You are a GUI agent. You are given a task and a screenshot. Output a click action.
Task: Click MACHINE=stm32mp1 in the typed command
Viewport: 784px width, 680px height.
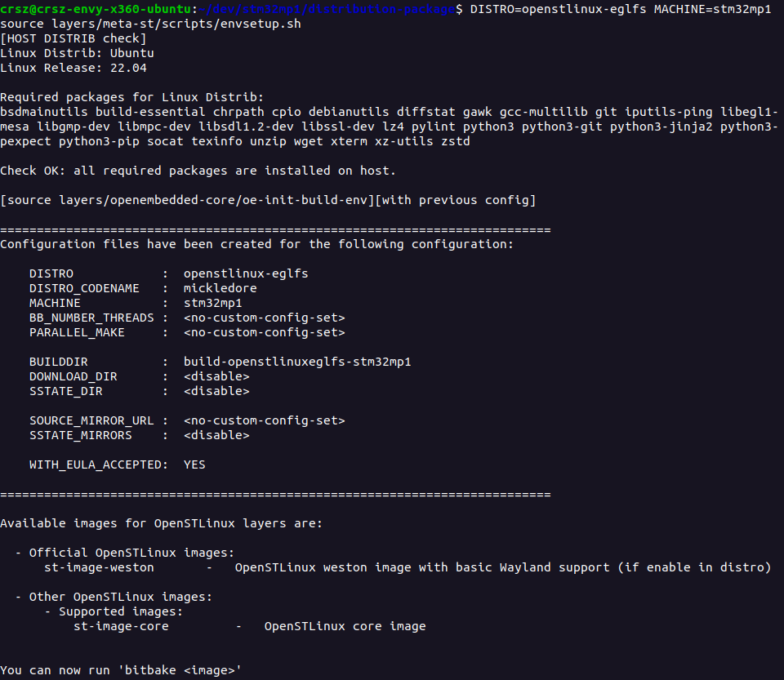coord(712,9)
